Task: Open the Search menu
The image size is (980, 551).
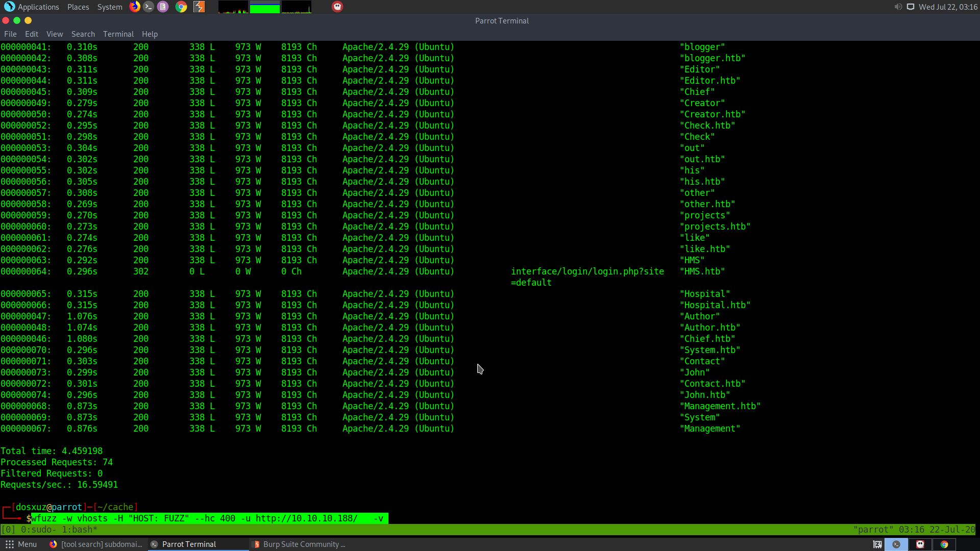Action: (83, 34)
